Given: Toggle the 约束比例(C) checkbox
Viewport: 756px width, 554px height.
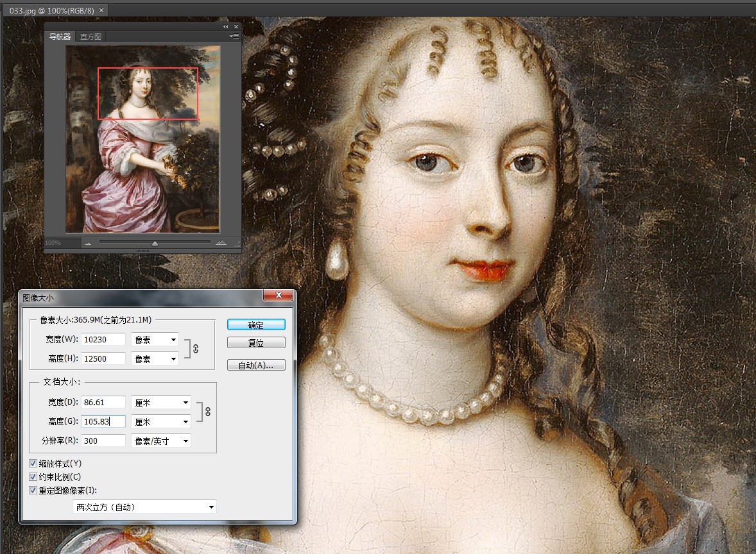Looking at the screenshot, I should tap(33, 477).
